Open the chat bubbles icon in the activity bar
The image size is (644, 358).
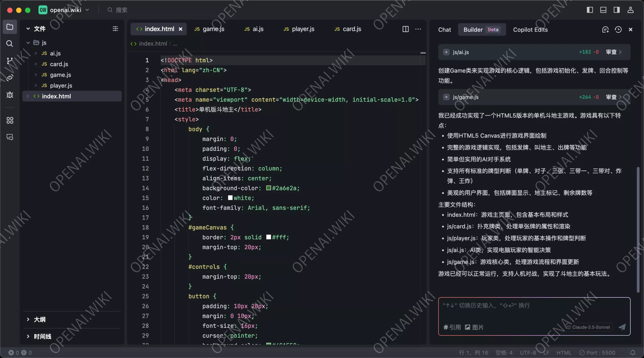click(x=10, y=137)
